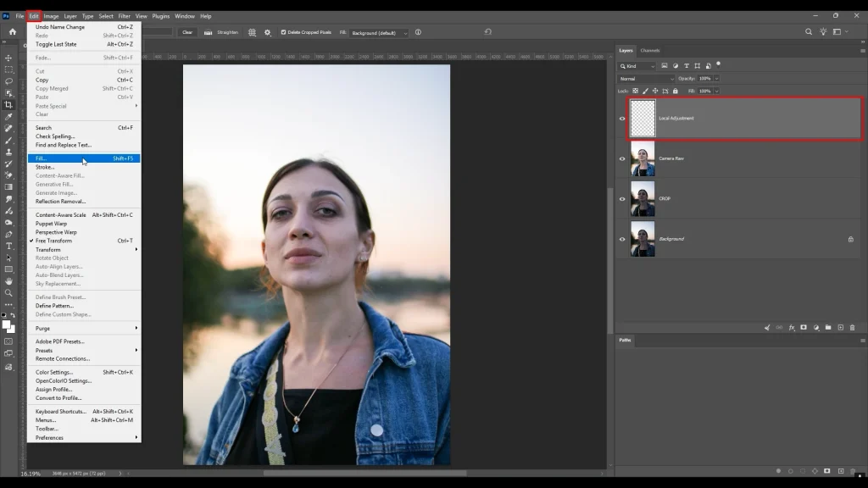Open the Filter menu
This screenshot has height=488, width=868.
(x=124, y=16)
